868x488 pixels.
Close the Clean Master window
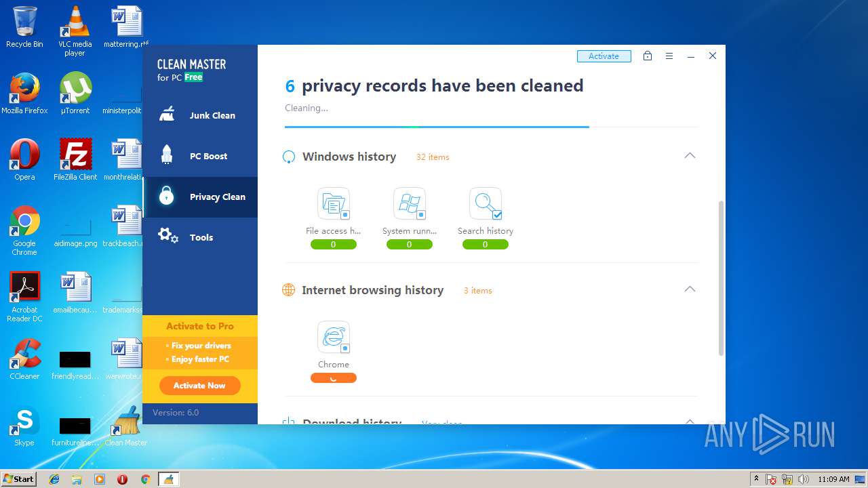713,56
